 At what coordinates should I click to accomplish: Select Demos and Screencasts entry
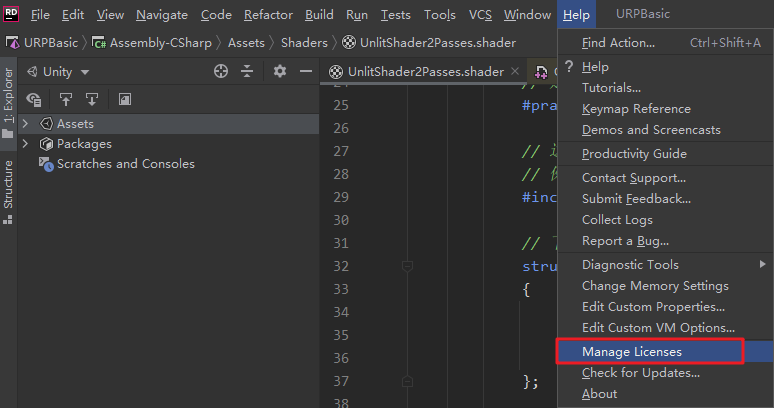click(x=666, y=130)
